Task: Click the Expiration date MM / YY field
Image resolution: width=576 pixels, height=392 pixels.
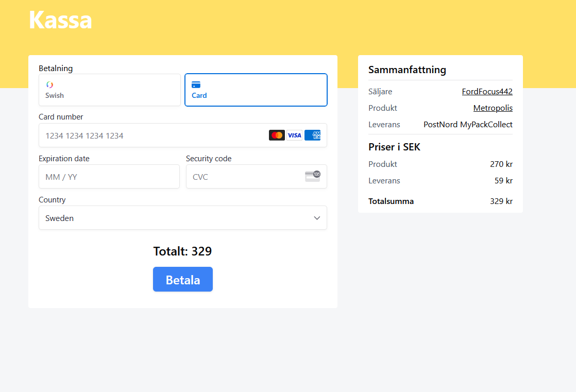Action: pyautogui.click(x=109, y=177)
